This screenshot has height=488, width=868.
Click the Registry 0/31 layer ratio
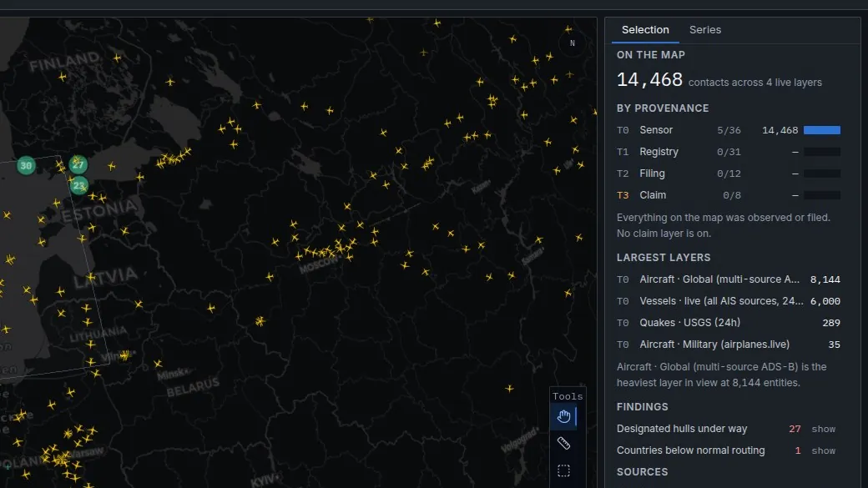tap(729, 152)
